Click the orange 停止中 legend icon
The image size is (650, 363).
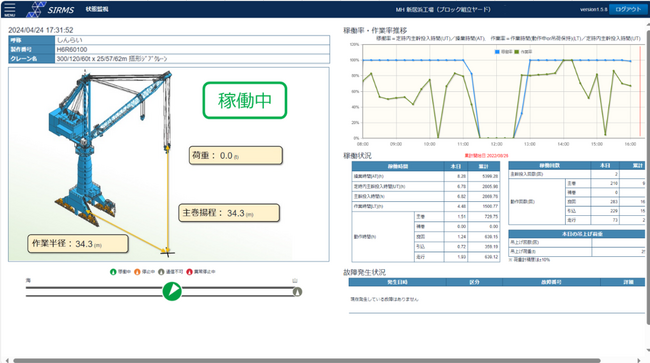click(x=137, y=272)
